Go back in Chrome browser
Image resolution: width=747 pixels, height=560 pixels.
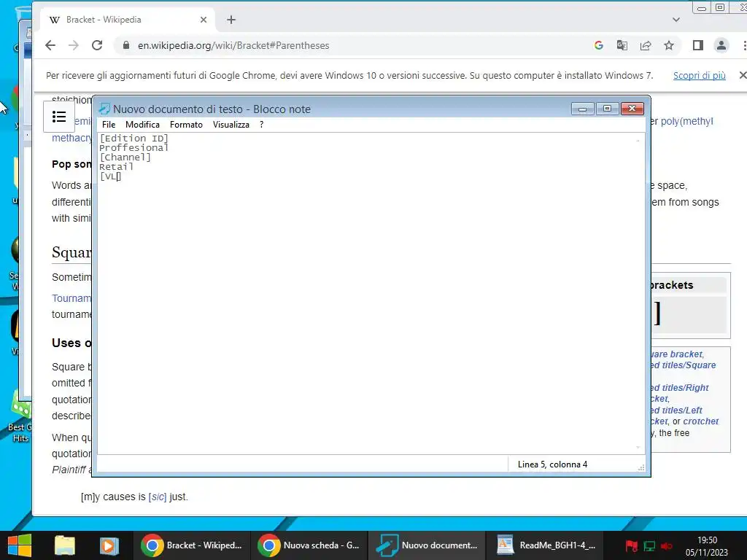pyautogui.click(x=50, y=45)
